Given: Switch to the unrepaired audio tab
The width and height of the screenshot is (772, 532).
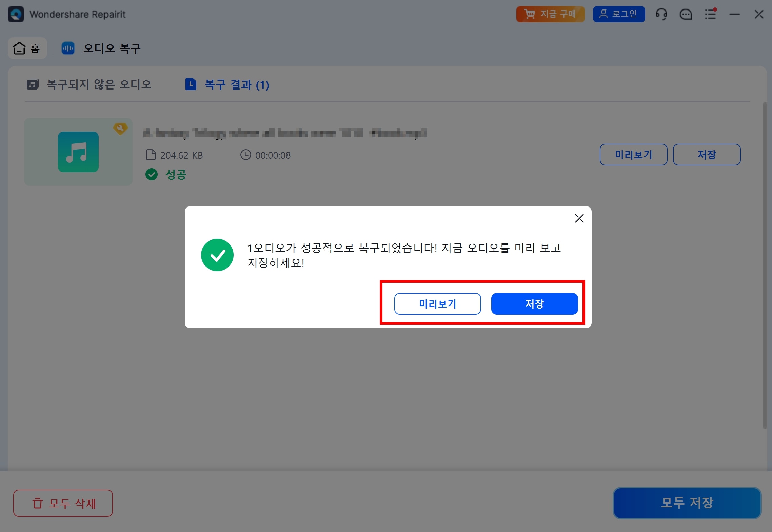Looking at the screenshot, I should 89,84.
